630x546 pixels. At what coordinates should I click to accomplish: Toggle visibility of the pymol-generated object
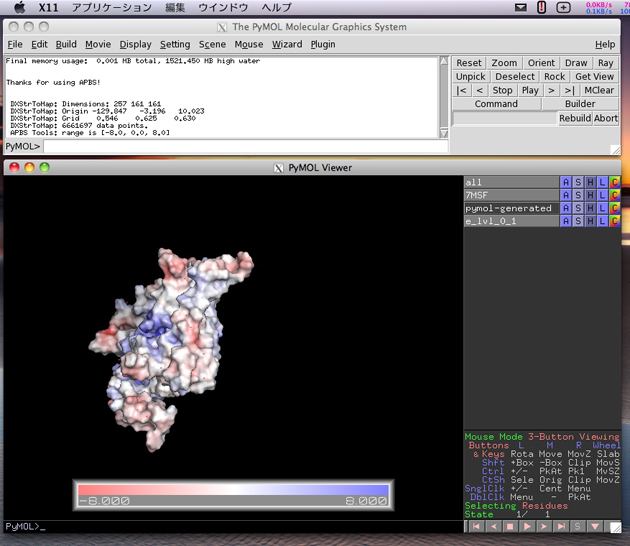(x=511, y=208)
